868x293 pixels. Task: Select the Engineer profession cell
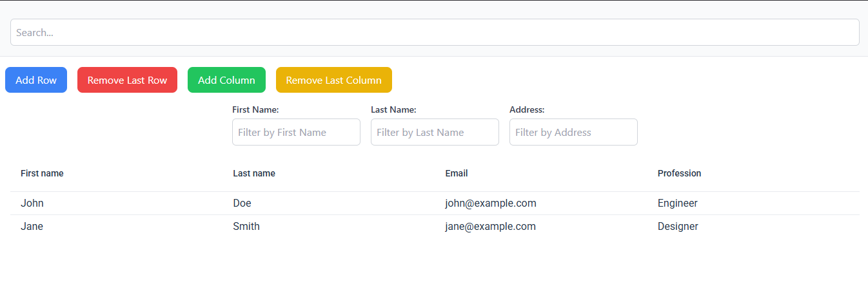click(x=677, y=203)
